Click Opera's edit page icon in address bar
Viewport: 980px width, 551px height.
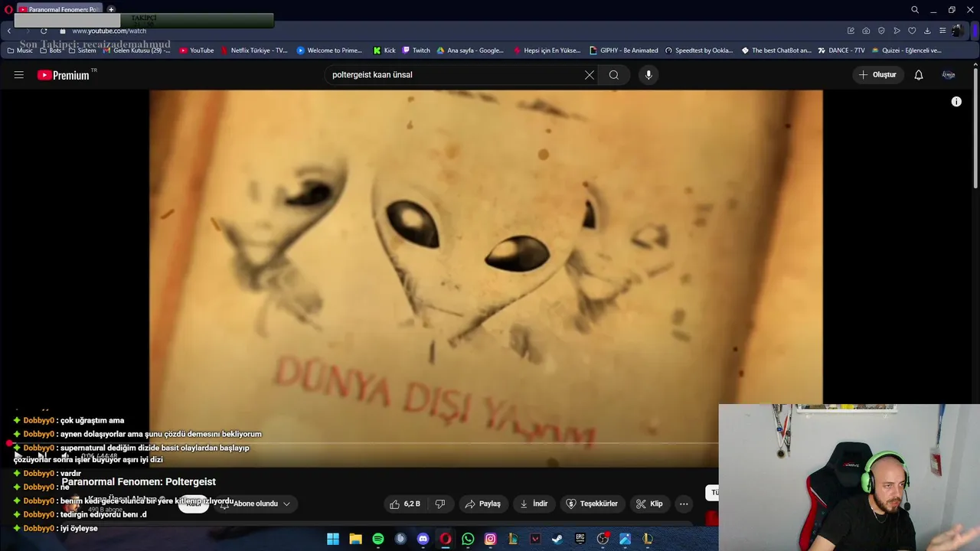[851, 31]
